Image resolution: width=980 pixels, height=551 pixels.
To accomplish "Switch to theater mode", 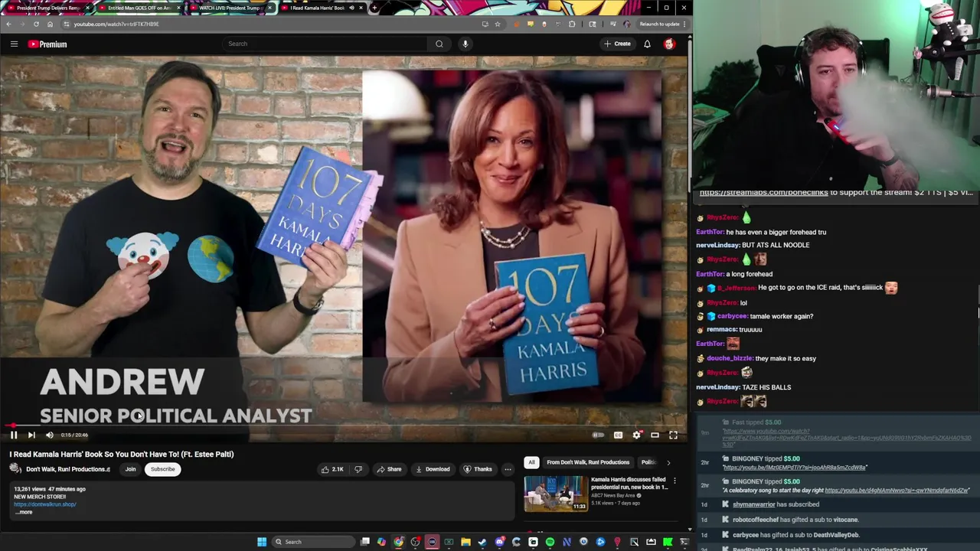I will pyautogui.click(x=655, y=435).
